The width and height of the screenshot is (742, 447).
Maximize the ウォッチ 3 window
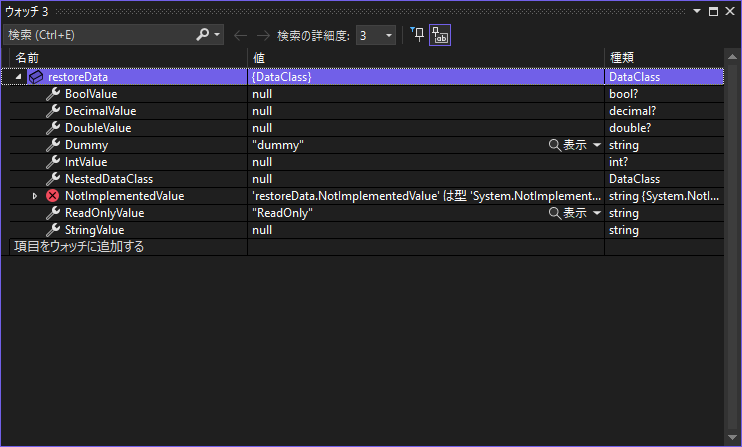713,11
